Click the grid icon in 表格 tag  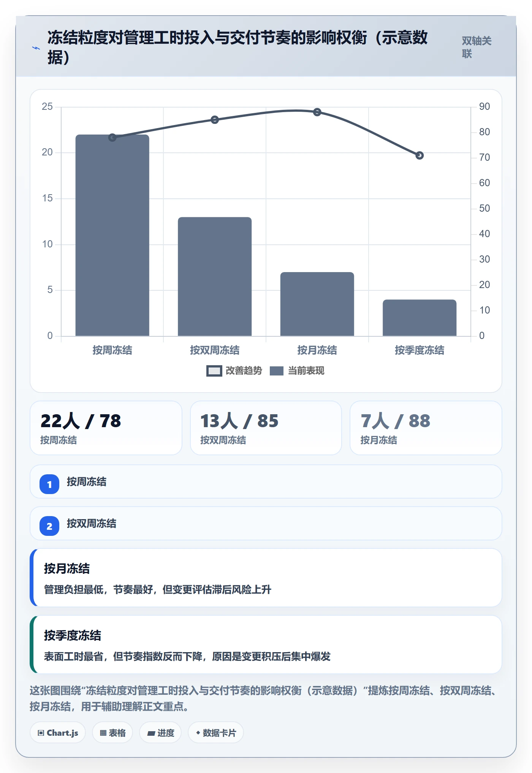(103, 733)
